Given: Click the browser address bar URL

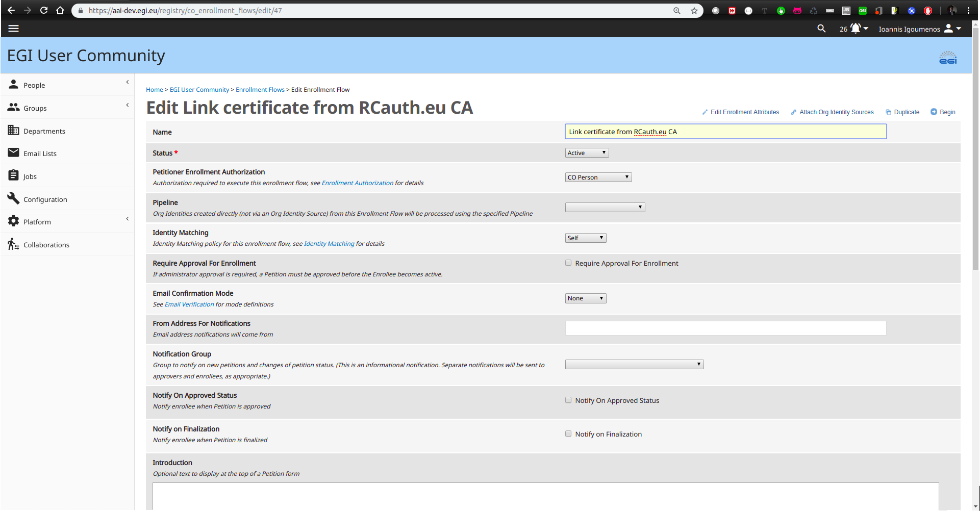Looking at the screenshot, I should [x=185, y=11].
